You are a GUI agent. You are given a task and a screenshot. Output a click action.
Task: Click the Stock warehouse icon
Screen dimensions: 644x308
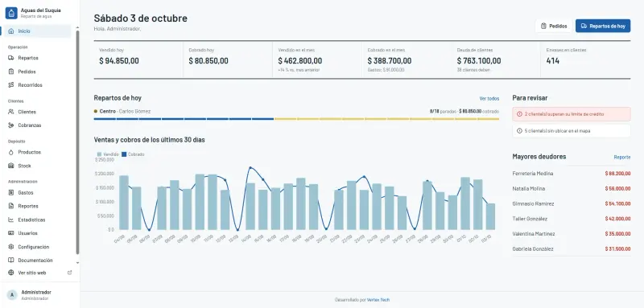(x=11, y=166)
